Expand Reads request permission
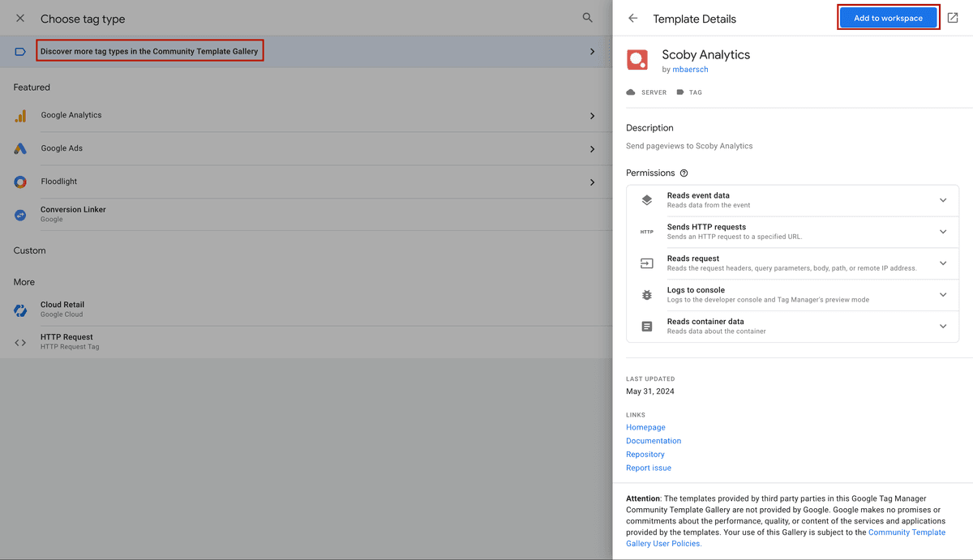The height and width of the screenshot is (560, 973). 943,263
